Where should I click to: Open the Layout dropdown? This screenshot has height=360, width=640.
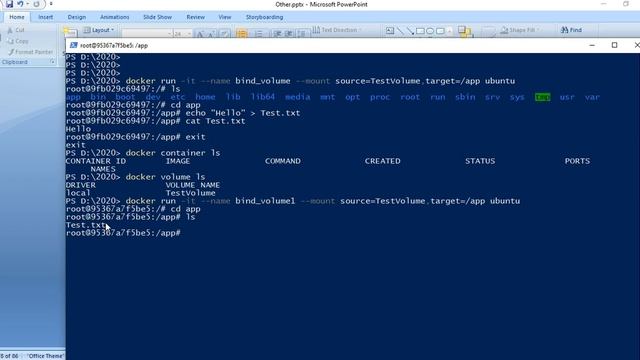point(99,30)
